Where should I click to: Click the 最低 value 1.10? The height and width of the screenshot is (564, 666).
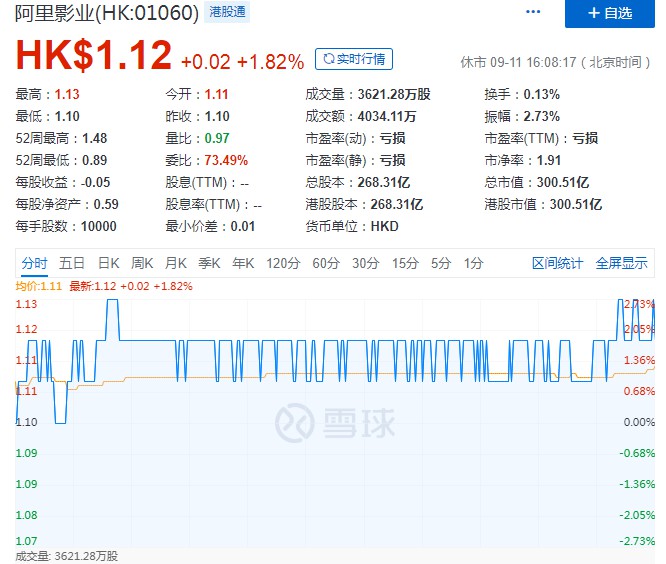click(x=67, y=116)
